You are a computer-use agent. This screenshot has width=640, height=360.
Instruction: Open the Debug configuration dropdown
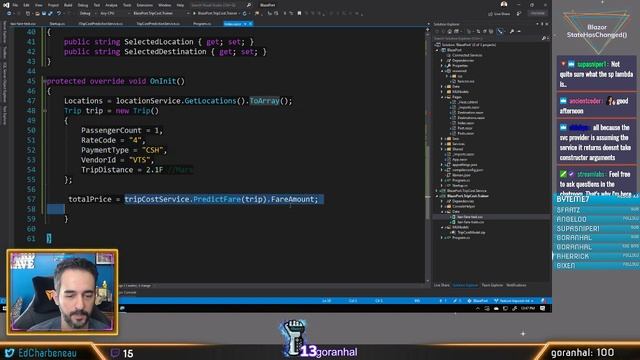[x=87, y=13]
